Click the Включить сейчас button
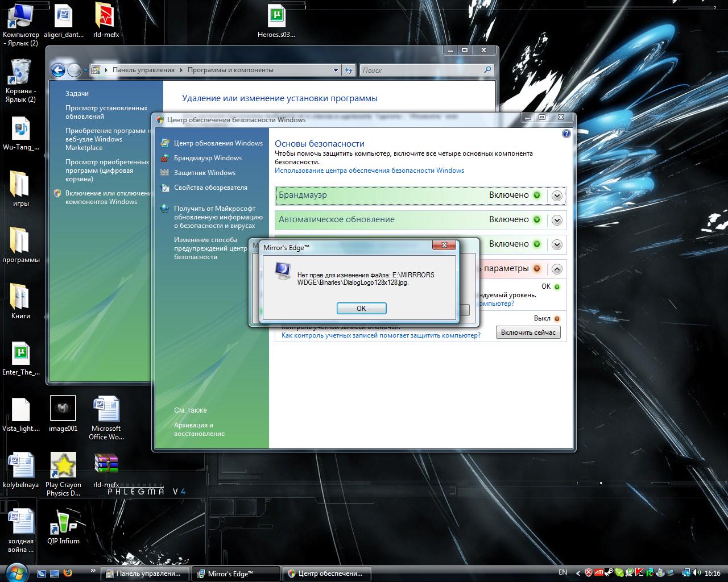The height and width of the screenshot is (582, 728). pyautogui.click(x=528, y=332)
